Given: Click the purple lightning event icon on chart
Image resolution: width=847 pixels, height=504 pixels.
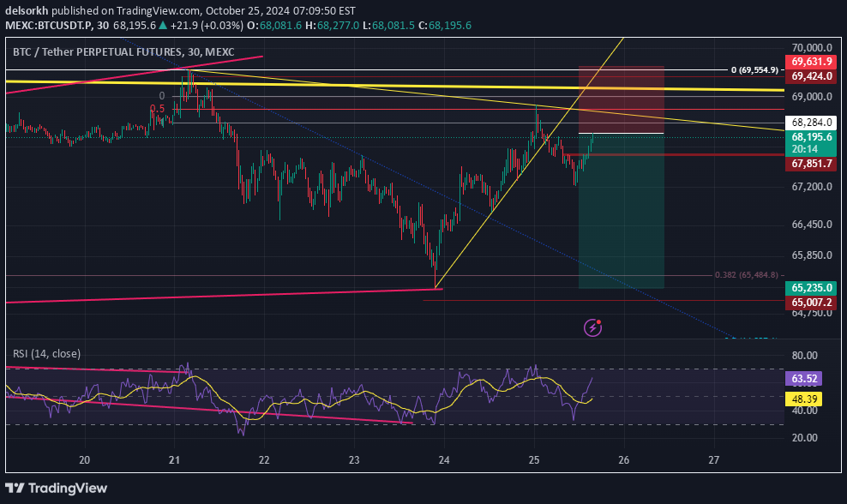Looking at the screenshot, I should 592,327.
